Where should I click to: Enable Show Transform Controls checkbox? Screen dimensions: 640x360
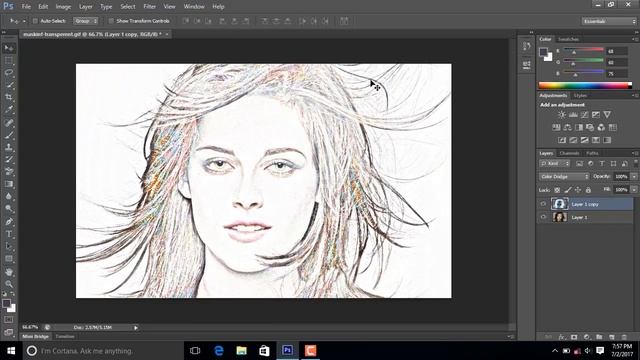pos(111,21)
